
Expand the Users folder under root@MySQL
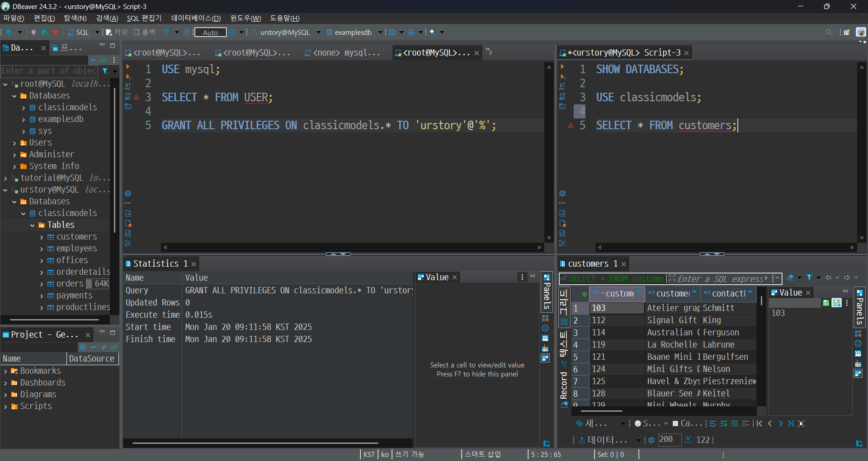click(14, 143)
